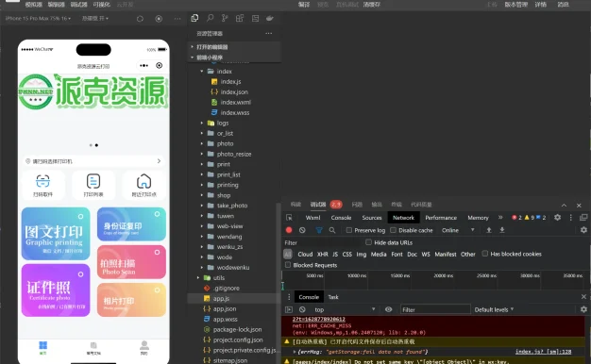Open the extensions panel icon
This screenshot has width=591, height=364.
coord(240,18)
